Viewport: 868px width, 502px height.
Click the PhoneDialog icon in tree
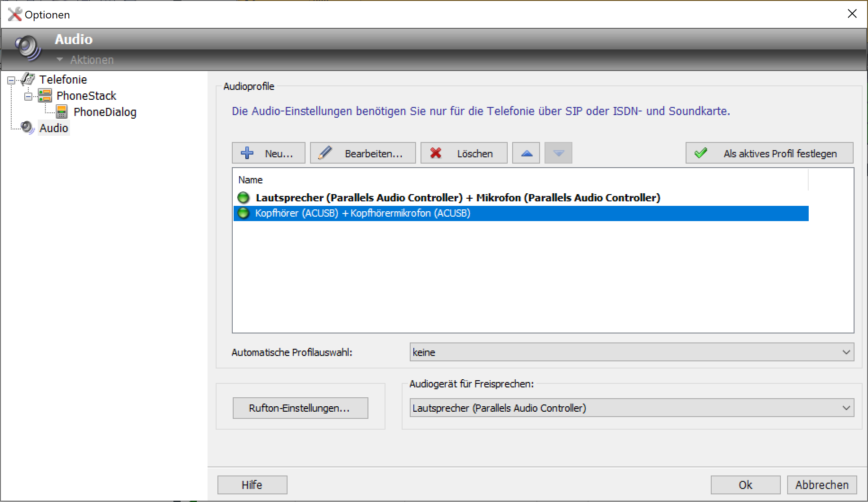coord(62,112)
